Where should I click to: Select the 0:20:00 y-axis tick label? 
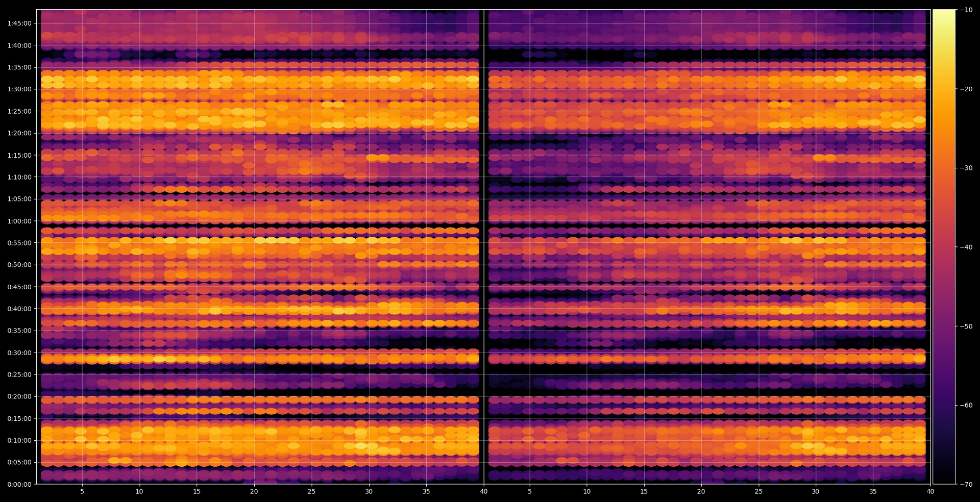click(x=19, y=396)
